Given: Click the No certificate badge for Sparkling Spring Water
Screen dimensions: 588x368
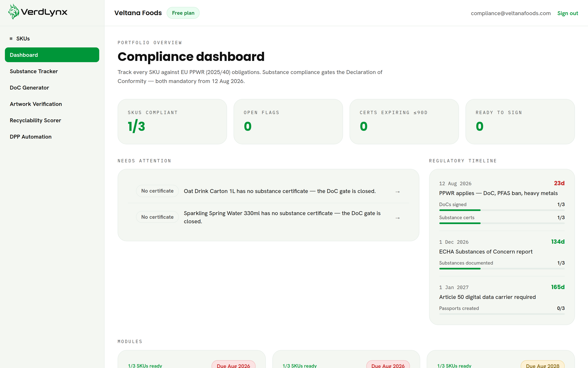Looking at the screenshot, I should (x=157, y=217).
